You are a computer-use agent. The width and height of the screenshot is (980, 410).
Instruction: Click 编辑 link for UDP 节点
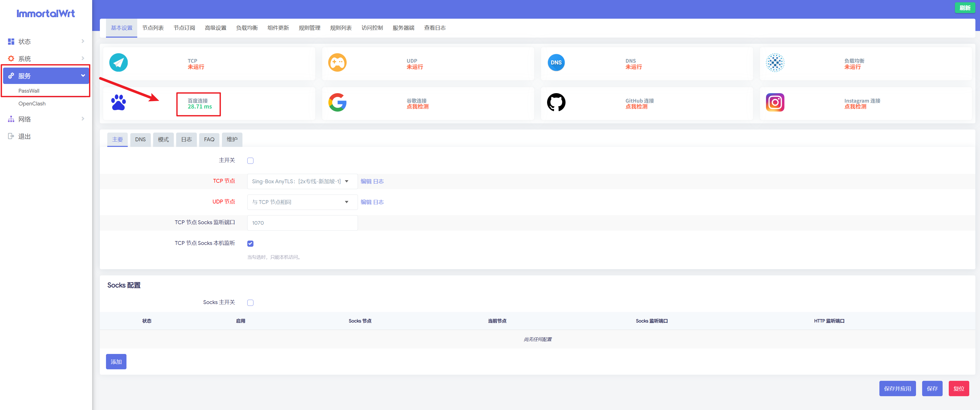pyautogui.click(x=366, y=202)
